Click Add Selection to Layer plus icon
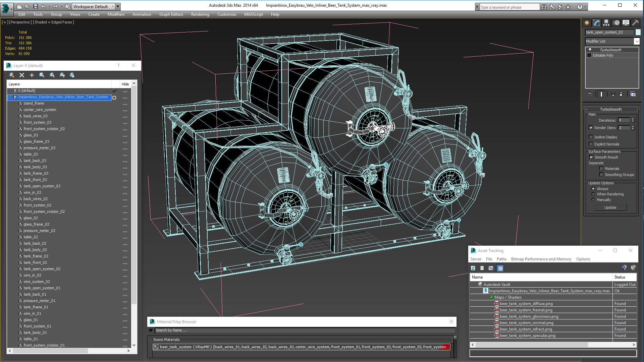 tap(32, 75)
